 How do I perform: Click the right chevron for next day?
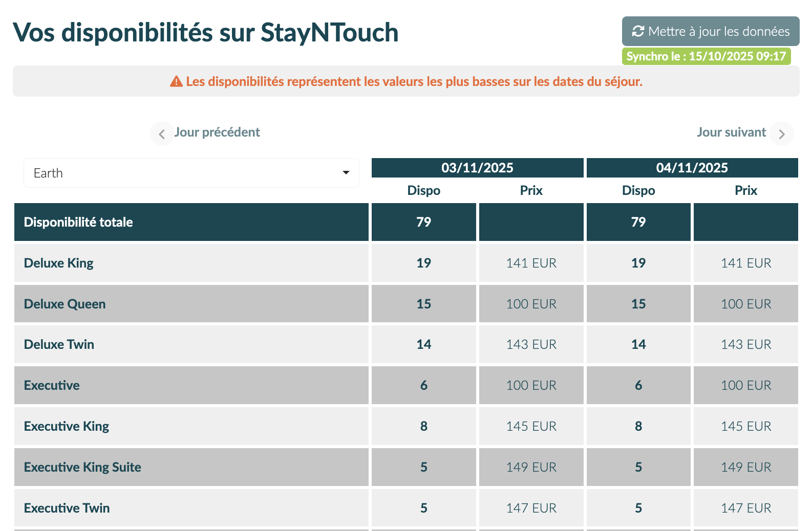pos(781,134)
